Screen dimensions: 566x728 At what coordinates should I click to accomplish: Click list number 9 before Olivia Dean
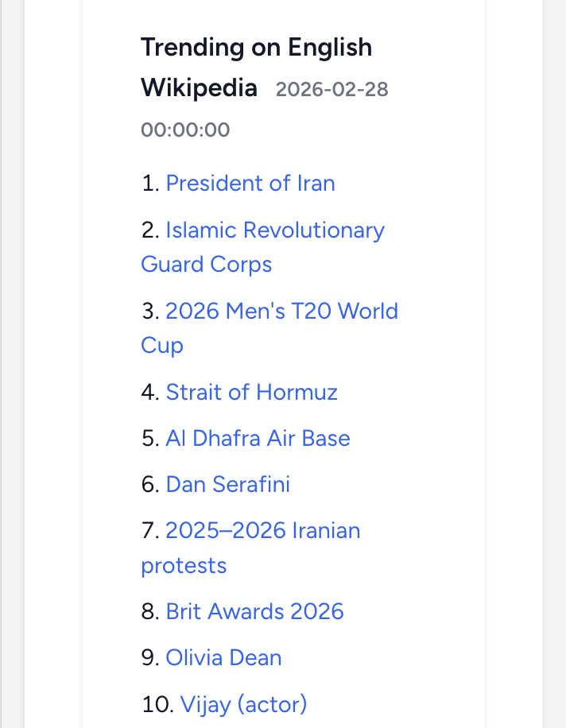tap(150, 657)
